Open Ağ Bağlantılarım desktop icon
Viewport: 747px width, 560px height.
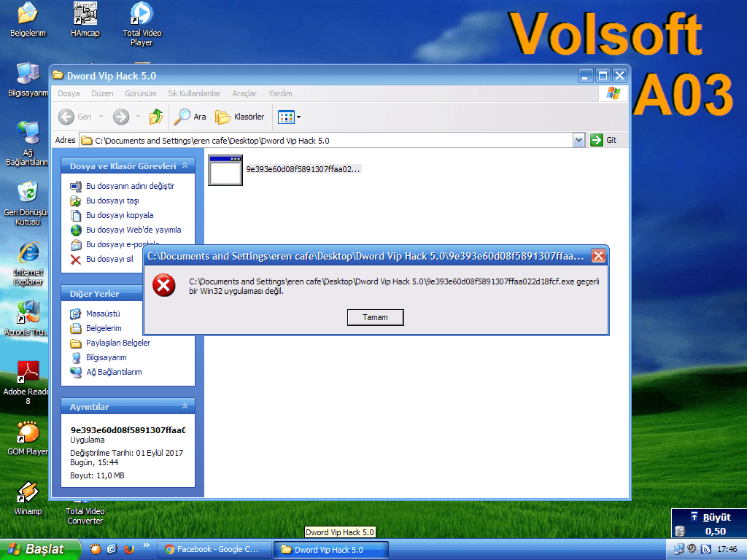[x=28, y=143]
